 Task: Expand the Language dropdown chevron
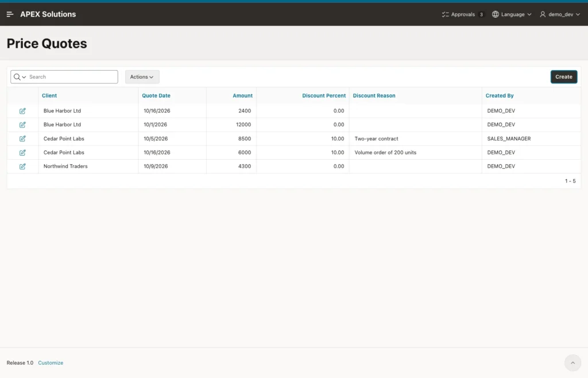pyautogui.click(x=529, y=14)
